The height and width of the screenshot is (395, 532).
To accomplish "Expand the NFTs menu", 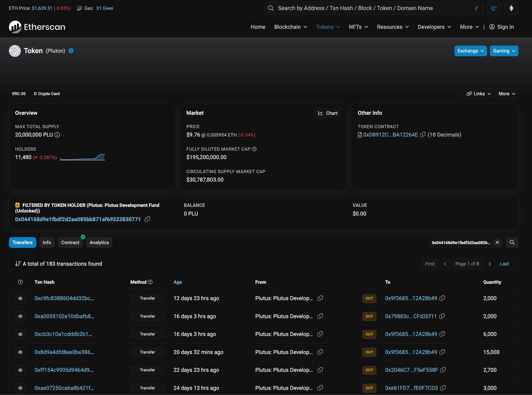I will [358, 27].
